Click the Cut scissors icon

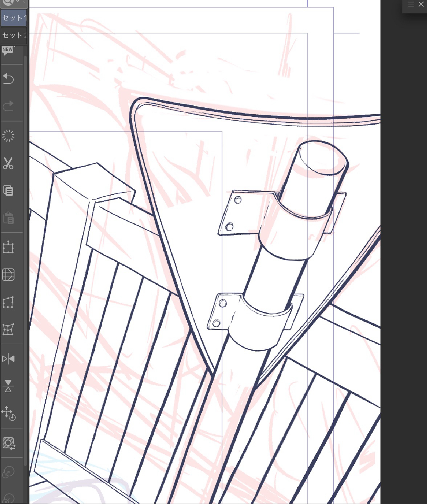pos(8,163)
